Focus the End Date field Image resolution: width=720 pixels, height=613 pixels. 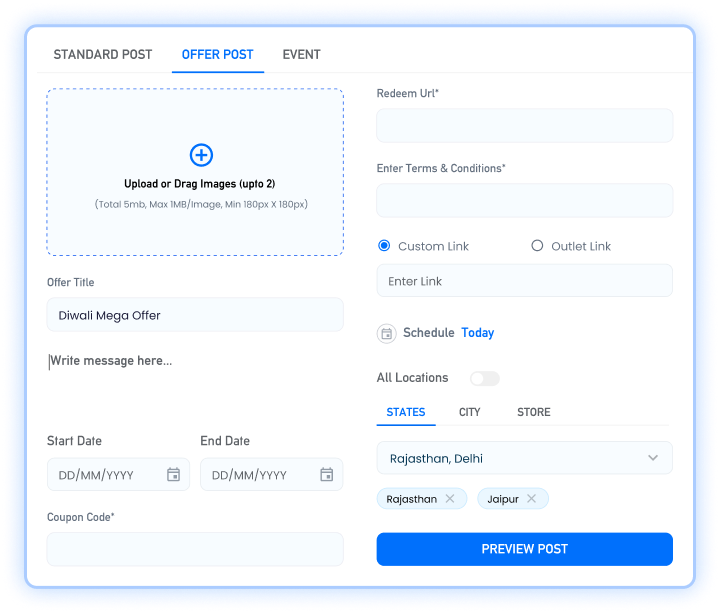coord(271,474)
